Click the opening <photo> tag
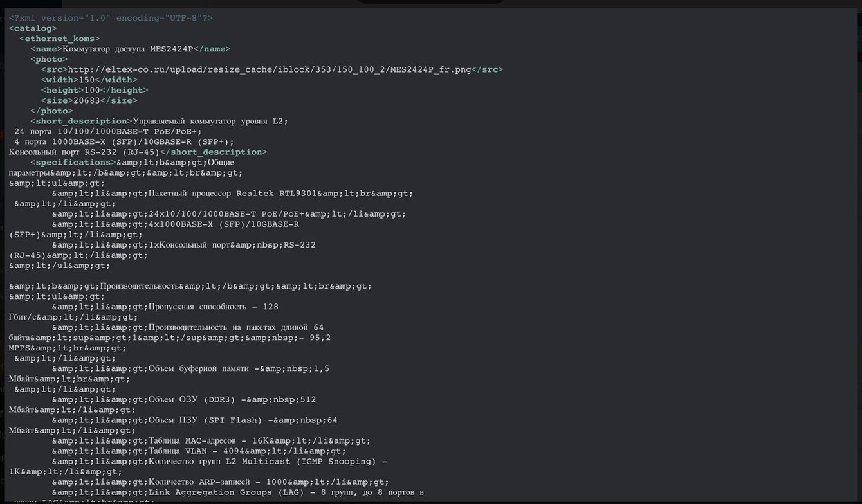862x504 pixels. (49, 59)
